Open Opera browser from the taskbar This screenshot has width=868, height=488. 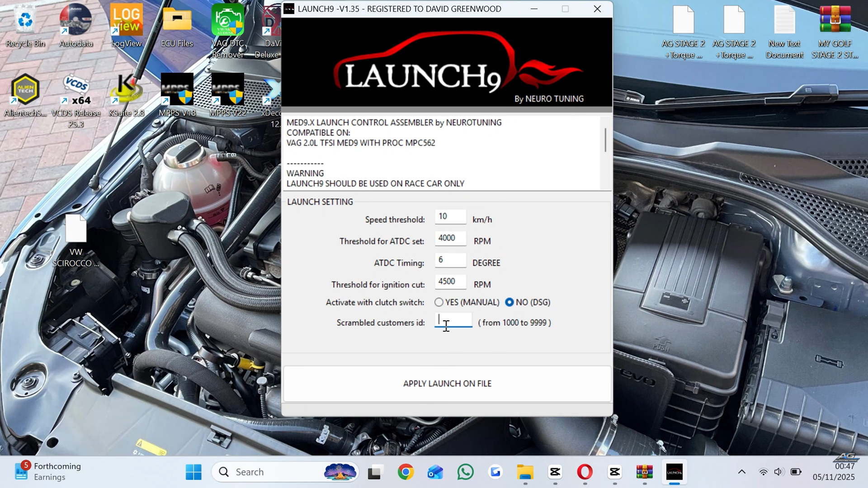point(585,472)
